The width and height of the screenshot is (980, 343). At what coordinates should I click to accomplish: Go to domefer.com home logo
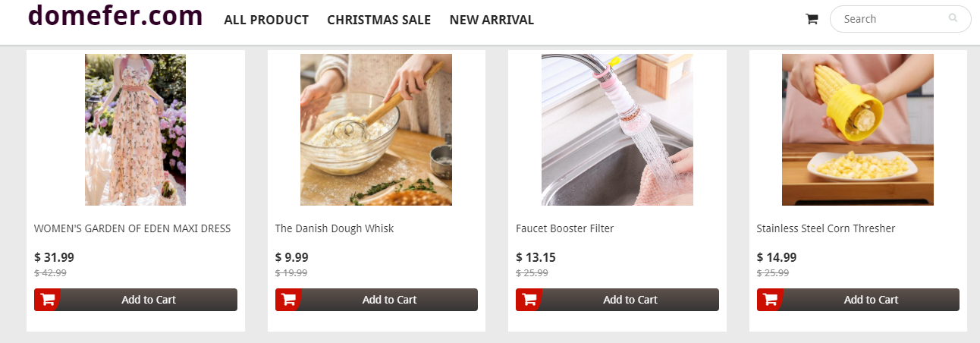(115, 16)
